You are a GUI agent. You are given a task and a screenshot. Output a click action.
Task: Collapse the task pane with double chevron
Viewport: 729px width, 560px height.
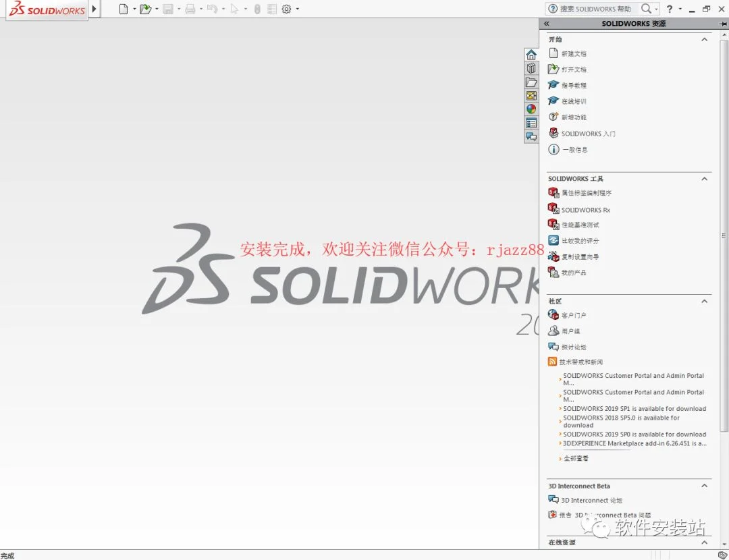547,24
